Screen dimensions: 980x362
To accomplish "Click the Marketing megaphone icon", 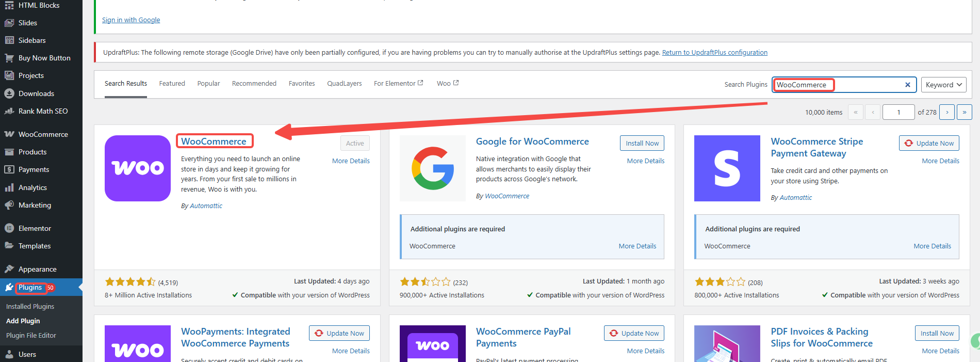I will pyautogui.click(x=9, y=205).
